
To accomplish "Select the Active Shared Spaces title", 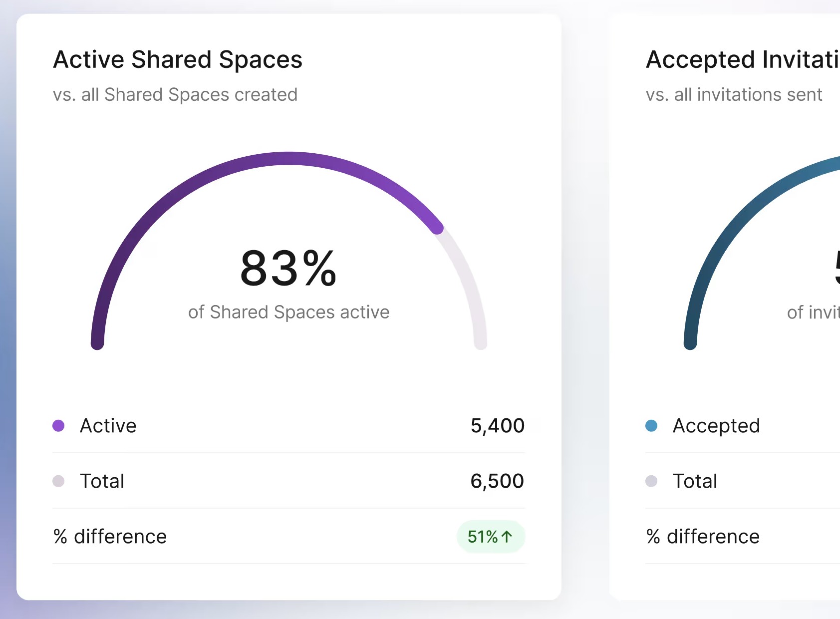I will tap(178, 59).
